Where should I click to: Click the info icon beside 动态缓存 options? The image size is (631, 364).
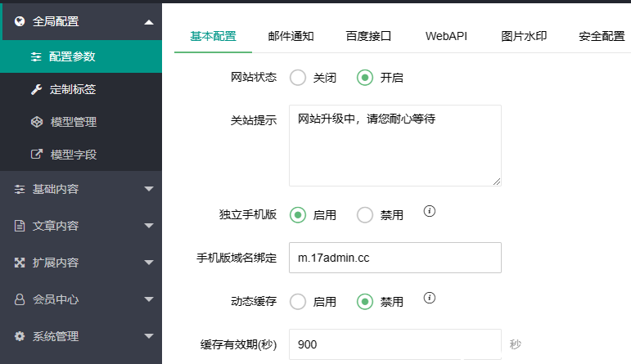point(430,298)
